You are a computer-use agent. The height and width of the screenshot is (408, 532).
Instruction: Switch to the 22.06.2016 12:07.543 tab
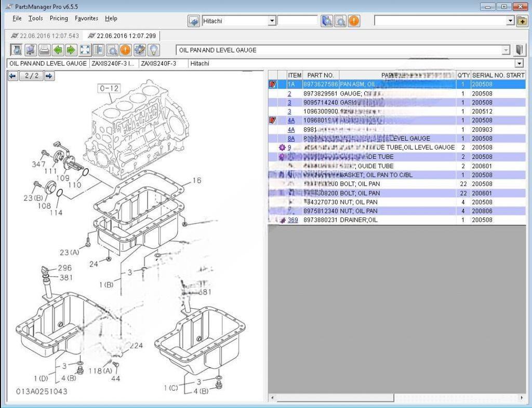point(45,36)
